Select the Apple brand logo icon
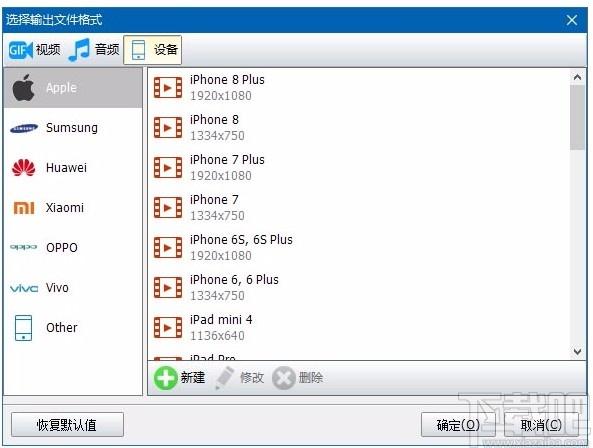The height and width of the screenshot is (448, 593). click(23, 88)
